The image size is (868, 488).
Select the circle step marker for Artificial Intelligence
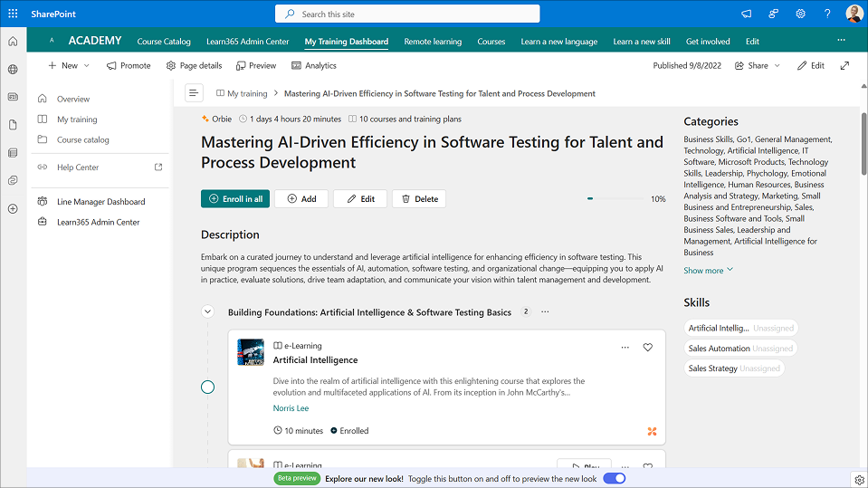click(x=207, y=388)
